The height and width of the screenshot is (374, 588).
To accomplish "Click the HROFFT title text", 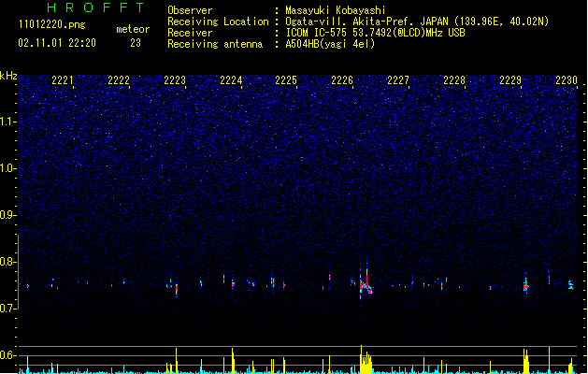I will click(x=95, y=7).
